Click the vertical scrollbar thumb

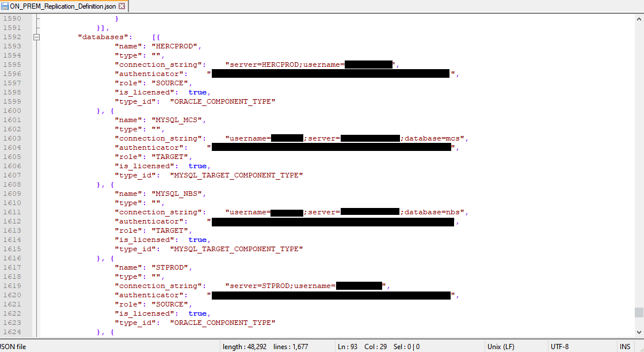pos(639,312)
